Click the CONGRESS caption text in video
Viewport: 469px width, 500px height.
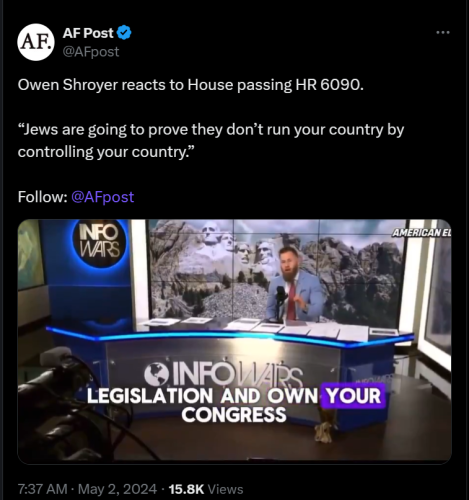(x=234, y=415)
